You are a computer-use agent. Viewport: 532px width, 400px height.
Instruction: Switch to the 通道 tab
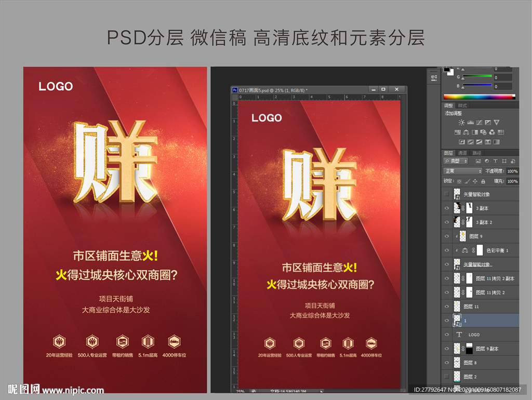click(x=462, y=153)
